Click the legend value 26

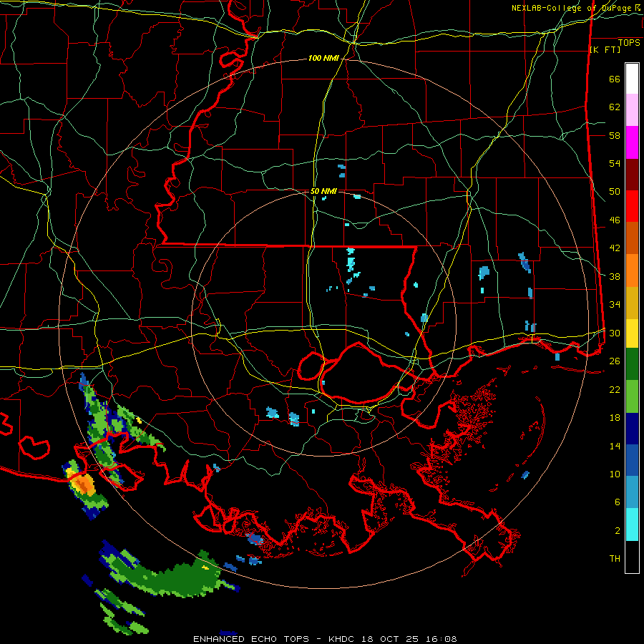pyautogui.click(x=615, y=361)
